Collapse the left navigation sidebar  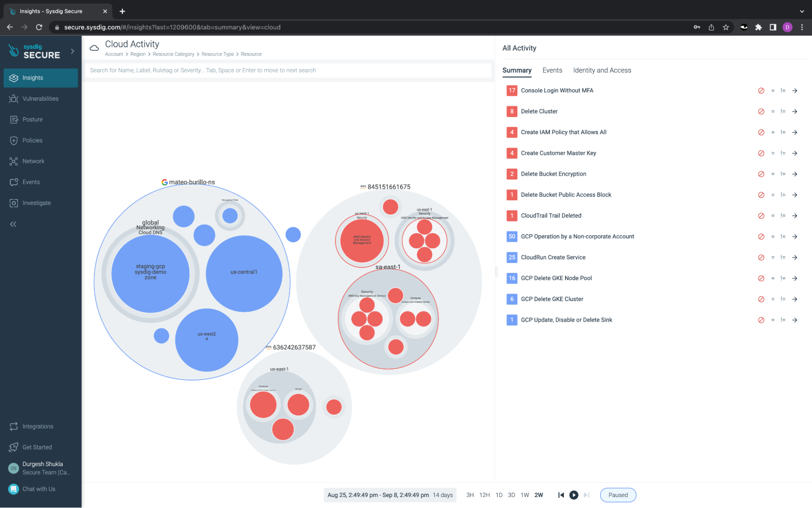click(x=13, y=224)
